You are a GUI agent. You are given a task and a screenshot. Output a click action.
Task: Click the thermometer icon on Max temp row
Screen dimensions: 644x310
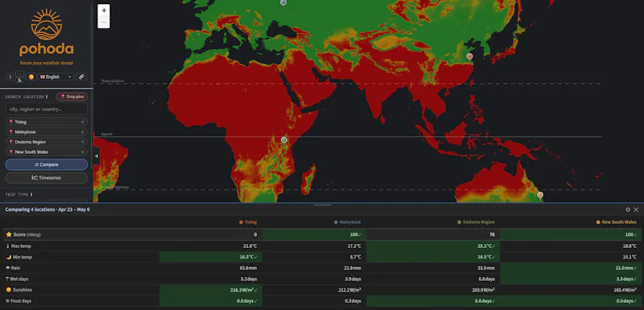tap(8, 246)
